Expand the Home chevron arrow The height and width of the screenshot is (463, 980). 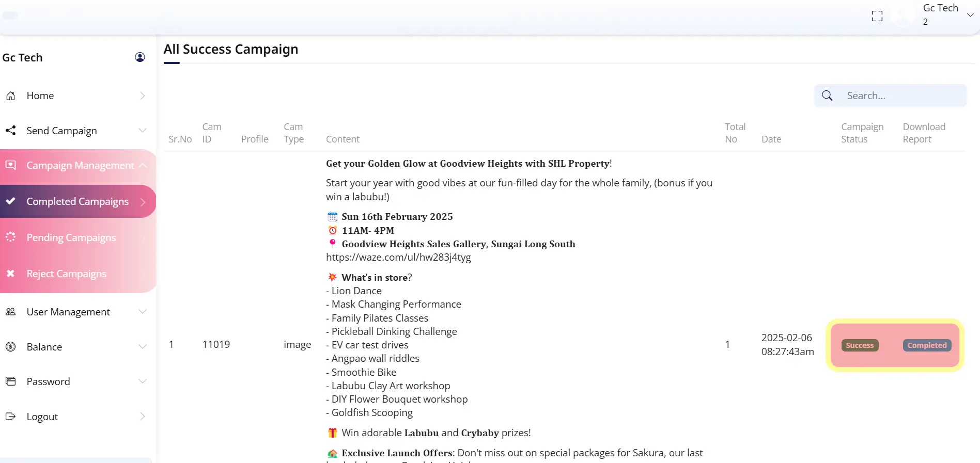pyautogui.click(x=143, y=95)
